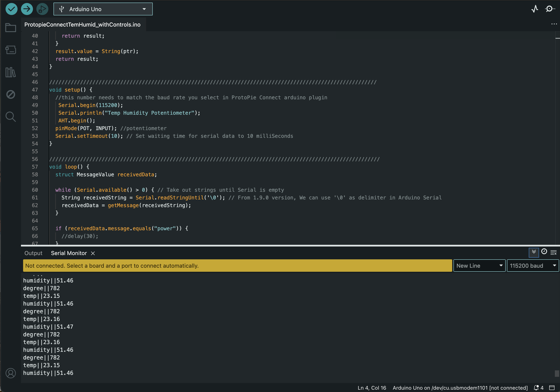The height and width of the screenshot is (392, 560).
Task: Click the Upload arrow button
Action: coord(27,9)
